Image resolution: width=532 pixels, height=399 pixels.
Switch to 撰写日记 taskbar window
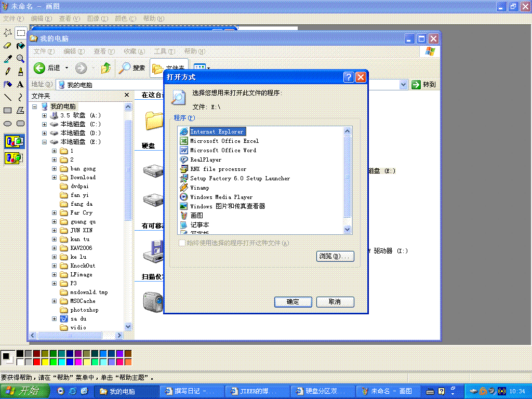click(x=191, y=391)
